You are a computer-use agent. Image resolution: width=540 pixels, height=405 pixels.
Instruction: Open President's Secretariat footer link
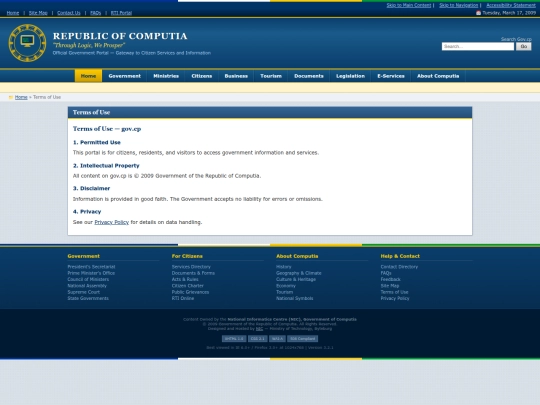[x=91, y=267]
